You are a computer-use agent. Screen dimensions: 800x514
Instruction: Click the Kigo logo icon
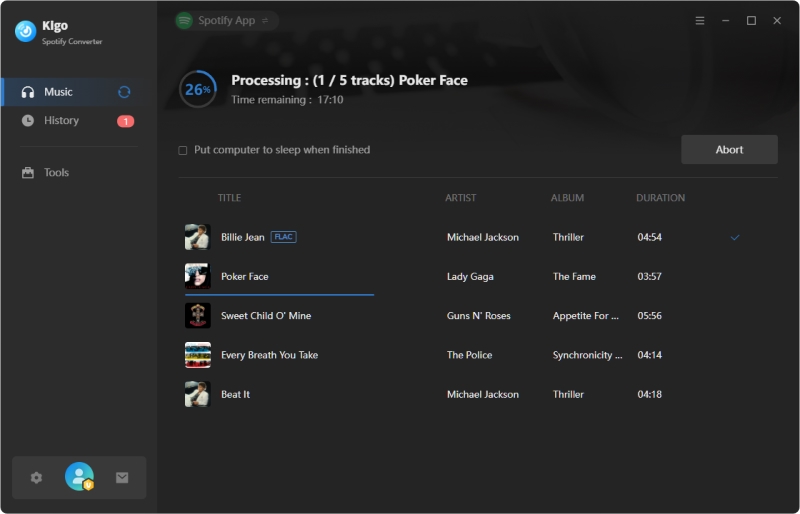click(x=26, y=31)
